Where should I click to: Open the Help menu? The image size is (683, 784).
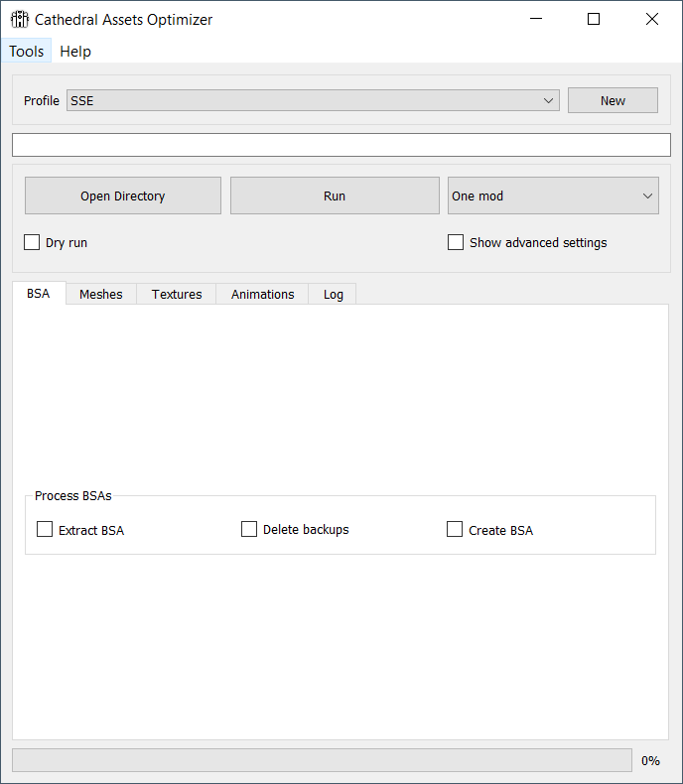point(75,51)
